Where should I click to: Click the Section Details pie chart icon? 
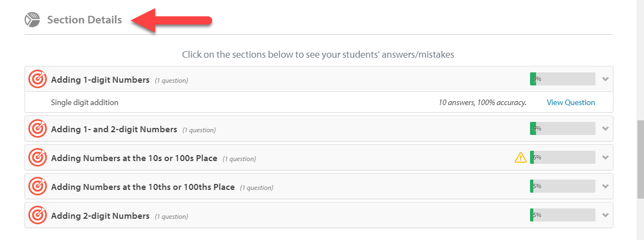click(32, 20)
